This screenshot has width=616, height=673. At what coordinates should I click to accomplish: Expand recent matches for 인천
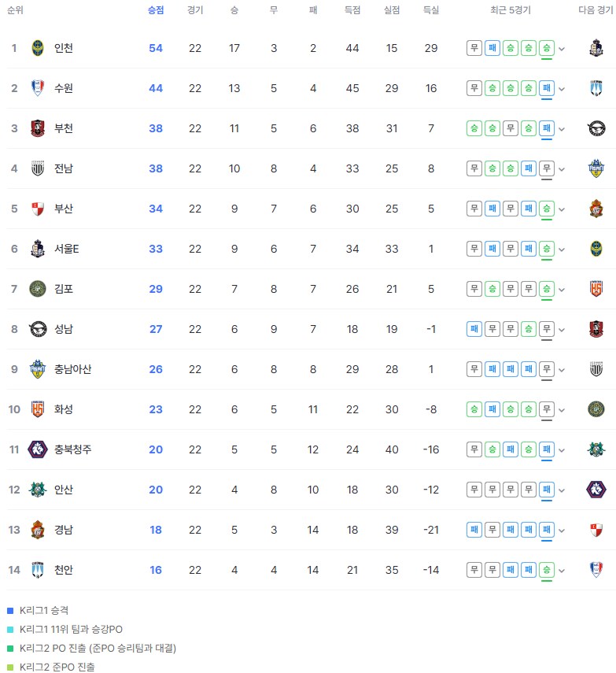coord(562,49)
